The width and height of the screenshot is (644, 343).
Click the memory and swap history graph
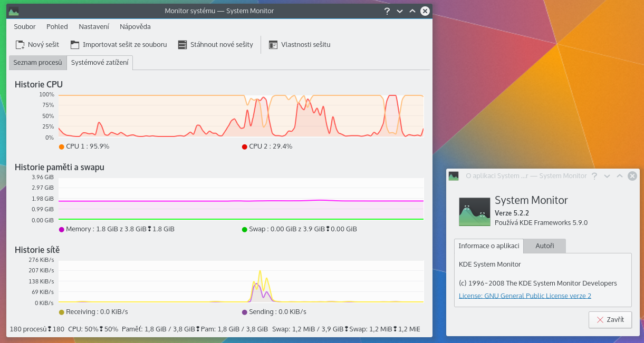(x=241, y=199)
